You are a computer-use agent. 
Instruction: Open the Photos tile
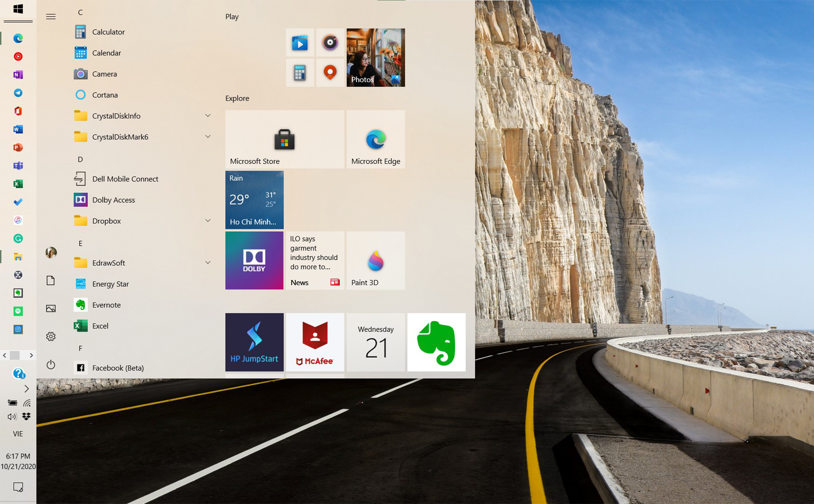point(376,58)
